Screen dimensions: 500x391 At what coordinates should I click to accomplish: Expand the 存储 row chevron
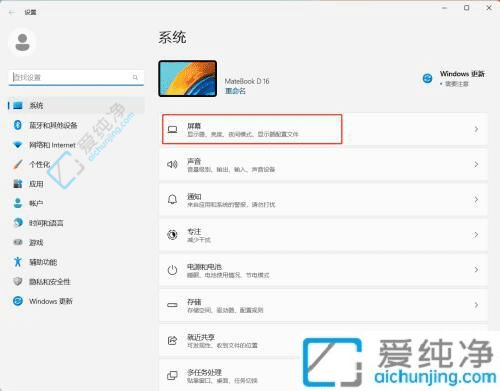(476, 305)
